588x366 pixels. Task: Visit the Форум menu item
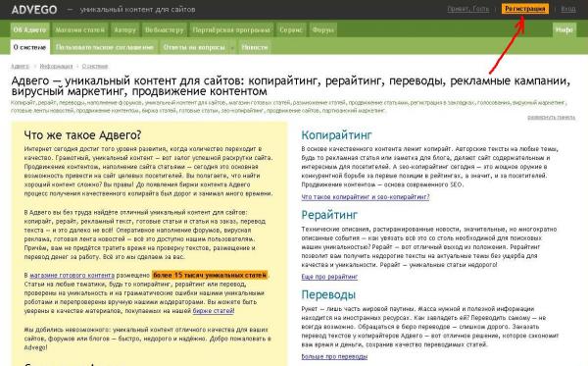click(322, 29)
